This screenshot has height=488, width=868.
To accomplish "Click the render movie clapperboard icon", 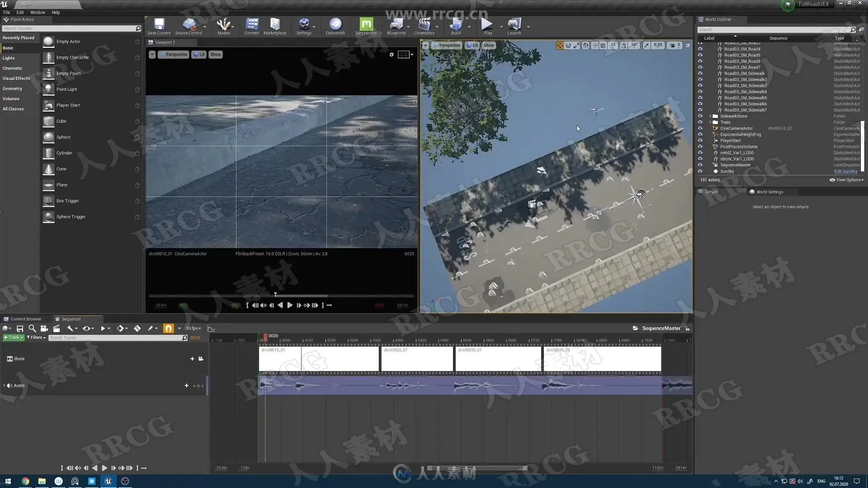I will pos(57,328).
